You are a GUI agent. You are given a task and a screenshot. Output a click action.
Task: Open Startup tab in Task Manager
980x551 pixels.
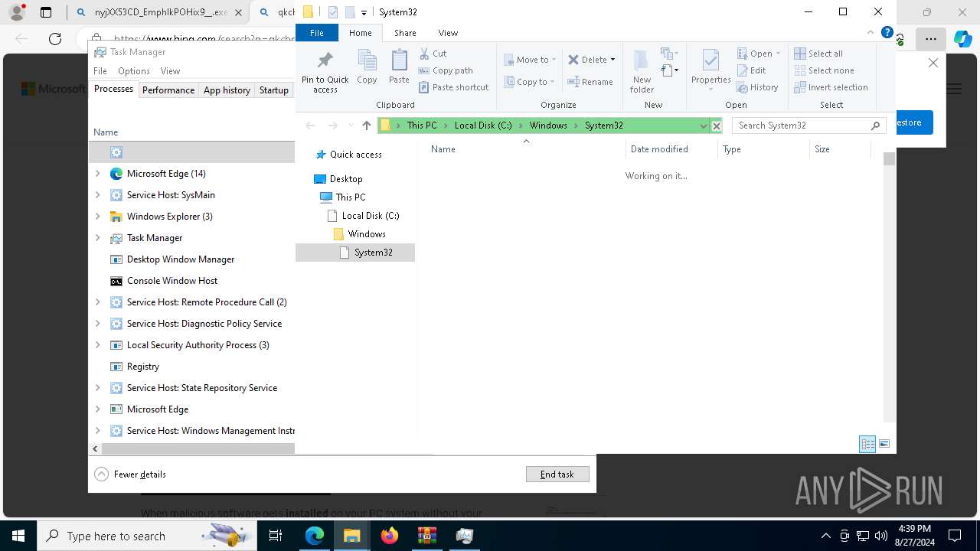click(273, 90)
